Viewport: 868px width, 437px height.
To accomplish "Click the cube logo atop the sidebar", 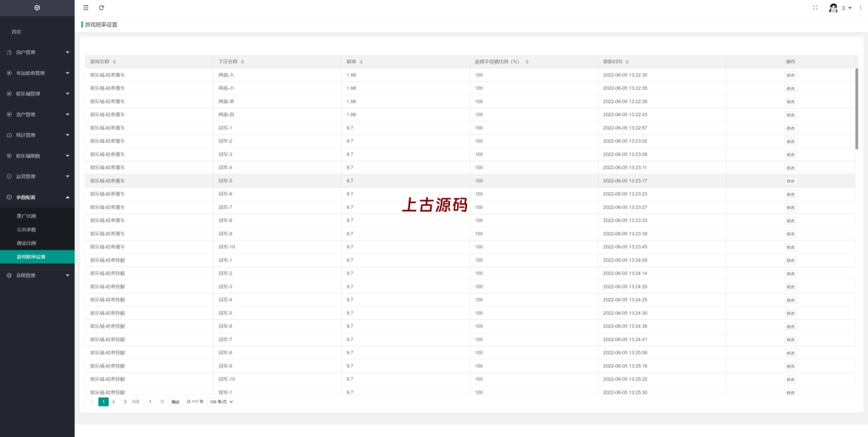I will pos(36,8).
